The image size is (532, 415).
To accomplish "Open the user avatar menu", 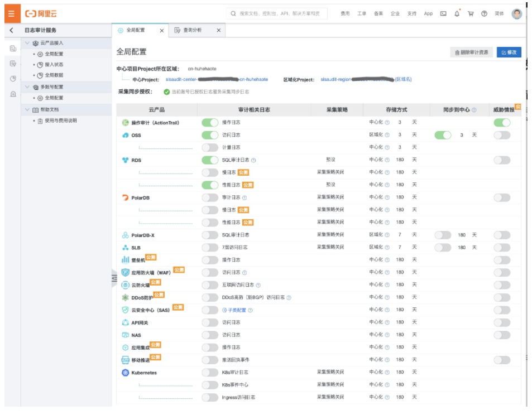I will coord(517,13).
